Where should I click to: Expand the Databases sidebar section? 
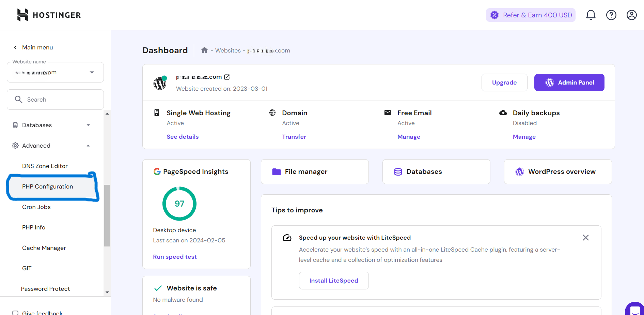[x=88, y=125]
